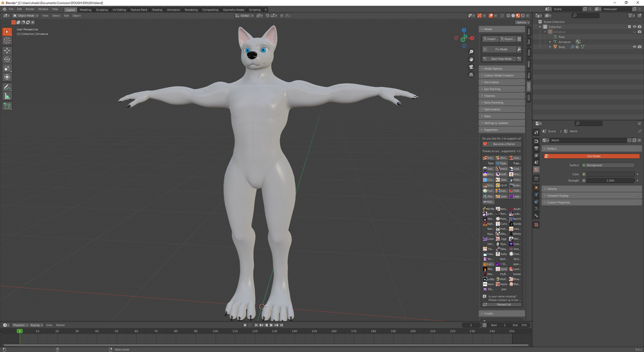This screenshot has height=352, width=644.
Task: Open the Bone properties tab
Action: click(536, 216)
